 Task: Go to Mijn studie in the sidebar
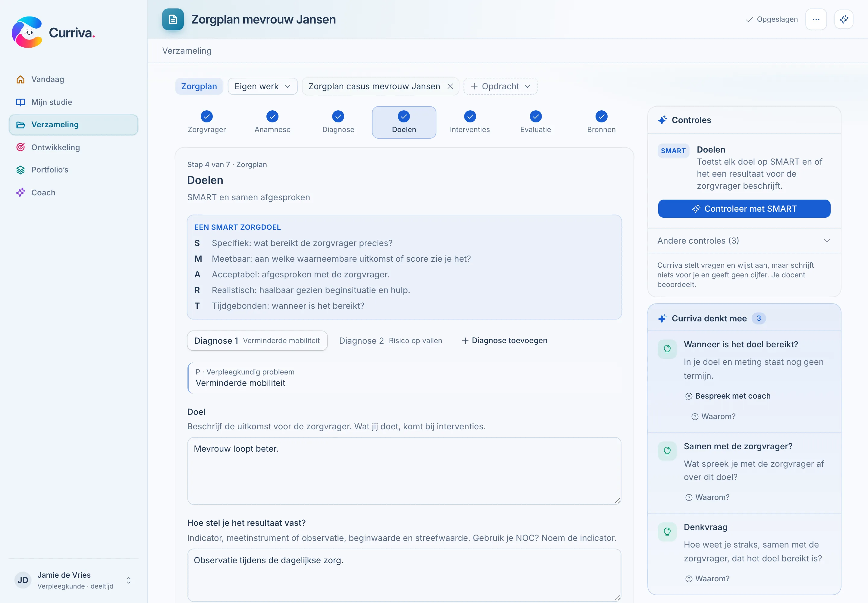pyautogui.click(x=73, y=102)
